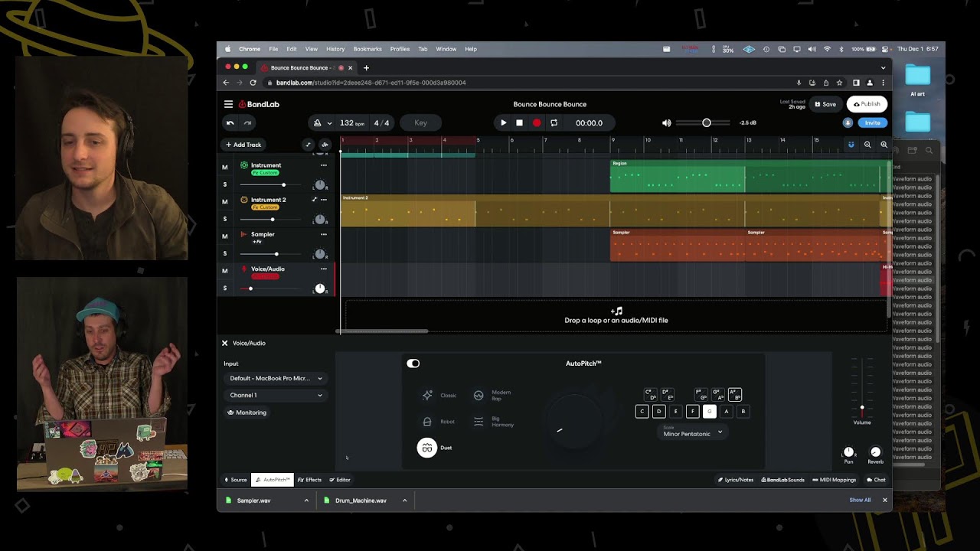Open the Bookmarks menu in the menu bar
980x551 pixels.
pyautogui.click(x=367, y=49)
